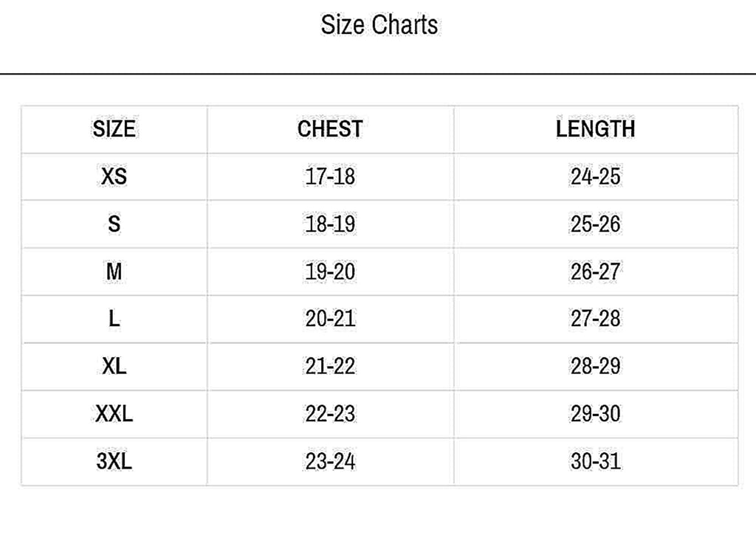Click length value 24-25
The height and width of the screenshot is (546, 756).
click(x=596, y=176)
